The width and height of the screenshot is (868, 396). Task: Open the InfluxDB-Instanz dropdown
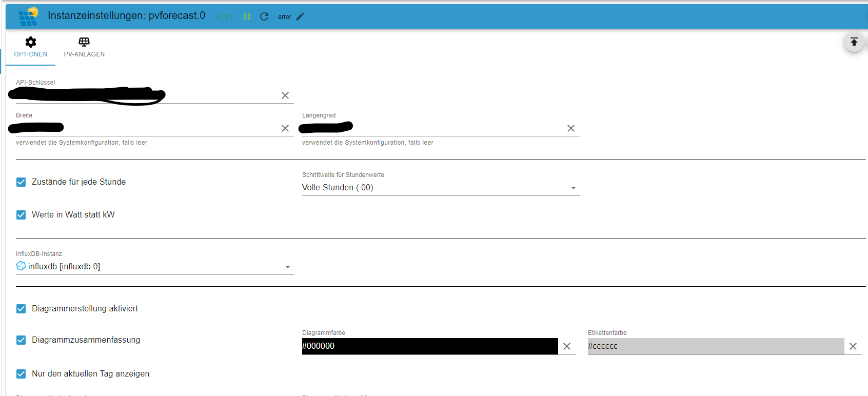pos(155,267)
